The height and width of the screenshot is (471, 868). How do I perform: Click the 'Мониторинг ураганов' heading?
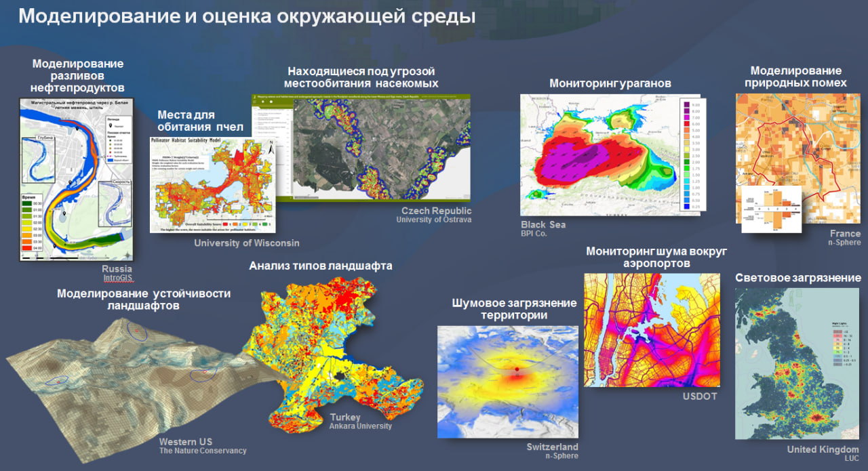(x=610, y=84)
